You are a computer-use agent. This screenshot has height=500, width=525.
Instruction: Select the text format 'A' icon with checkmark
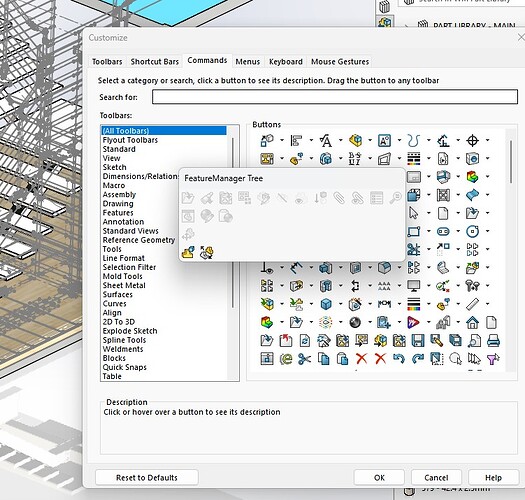point(325,141)
